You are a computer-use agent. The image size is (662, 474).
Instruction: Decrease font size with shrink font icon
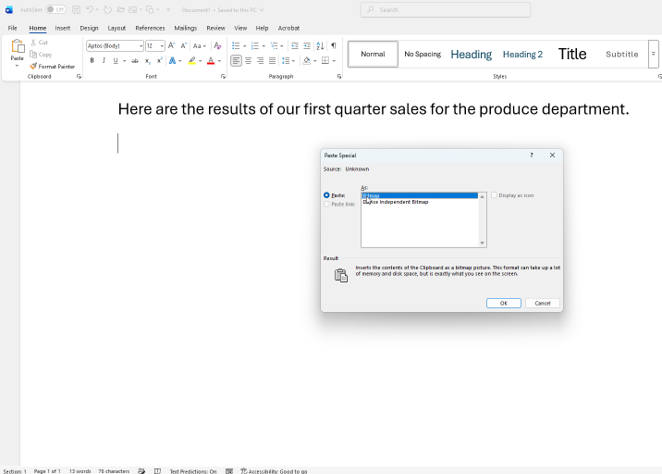[184, 46]
